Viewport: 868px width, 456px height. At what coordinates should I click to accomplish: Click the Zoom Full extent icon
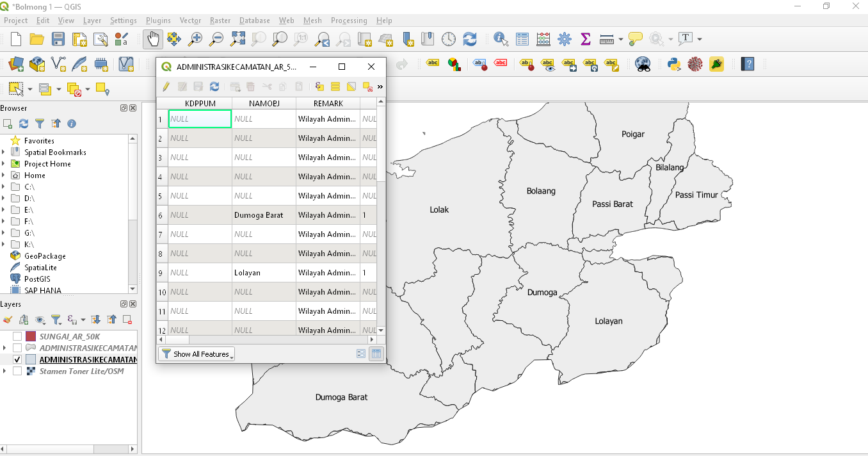click(237, 39)
